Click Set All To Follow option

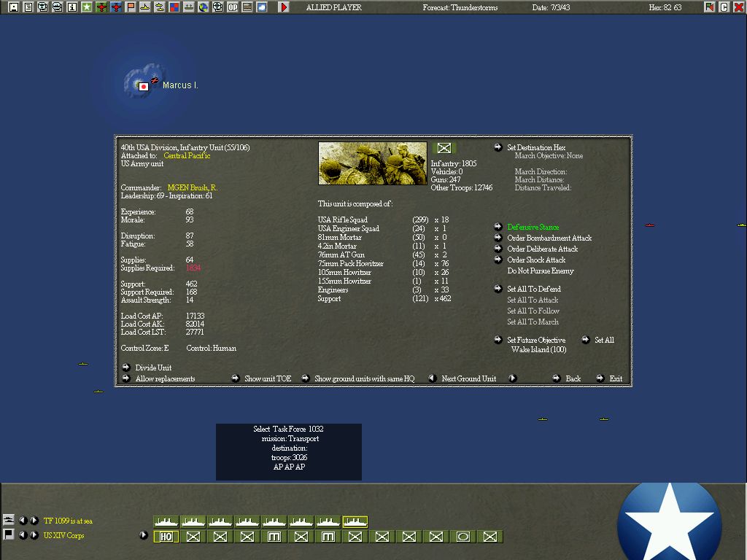click(533, 311)
